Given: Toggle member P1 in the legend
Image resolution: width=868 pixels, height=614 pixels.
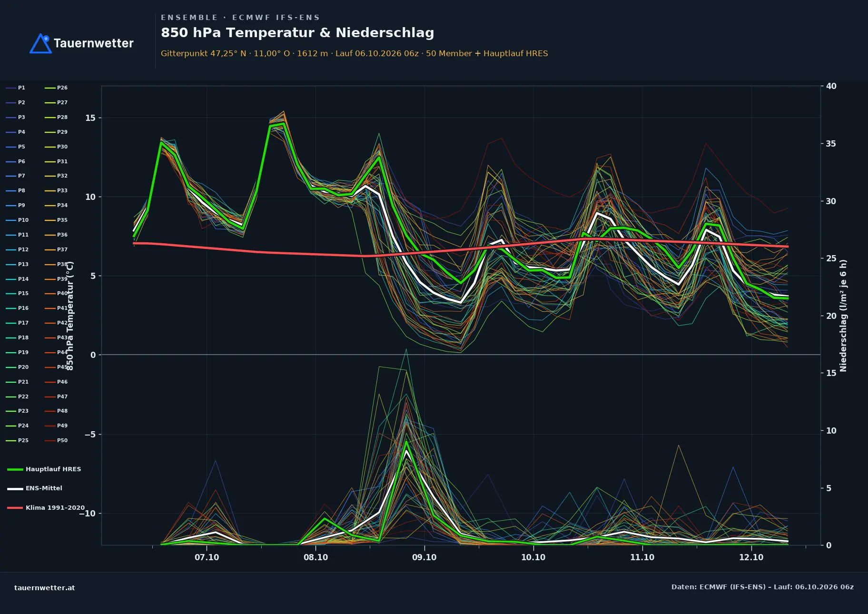Looking at the screenshot, I should tap(15, 88).
